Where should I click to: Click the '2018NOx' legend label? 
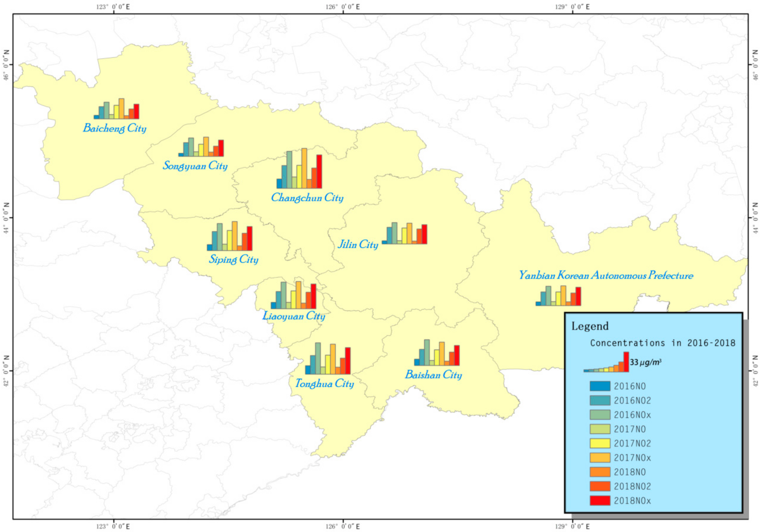click(632, 501)
